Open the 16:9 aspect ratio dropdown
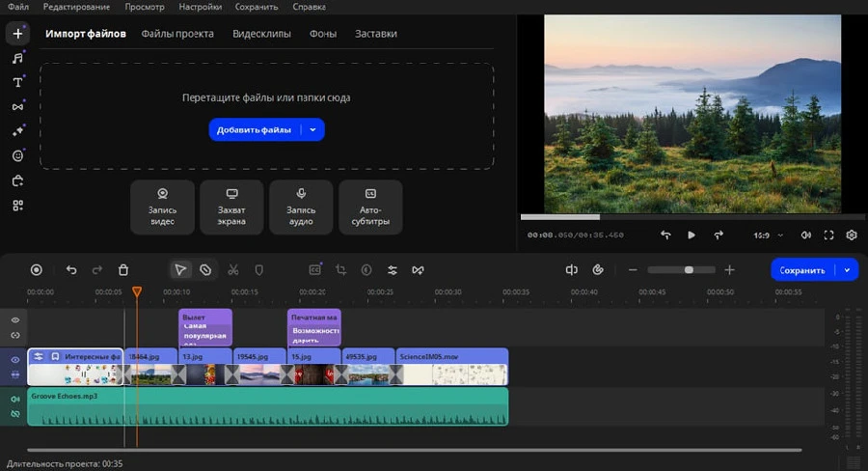The height and width of the screenshot is (471, 868). 763,235
